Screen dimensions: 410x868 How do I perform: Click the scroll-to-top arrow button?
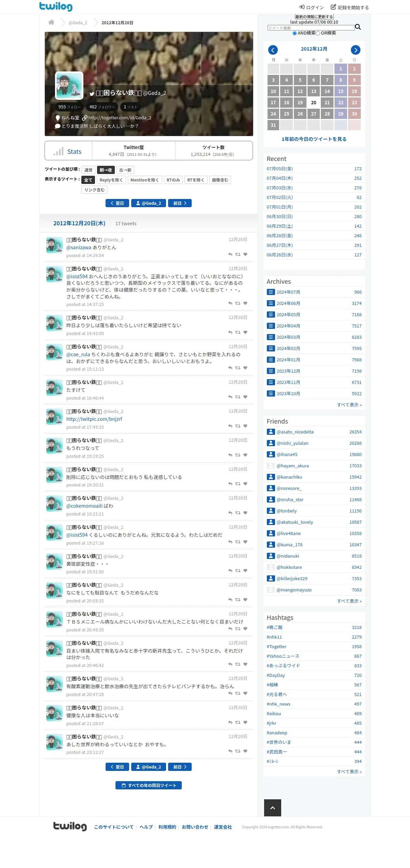(x=273, y=808)
